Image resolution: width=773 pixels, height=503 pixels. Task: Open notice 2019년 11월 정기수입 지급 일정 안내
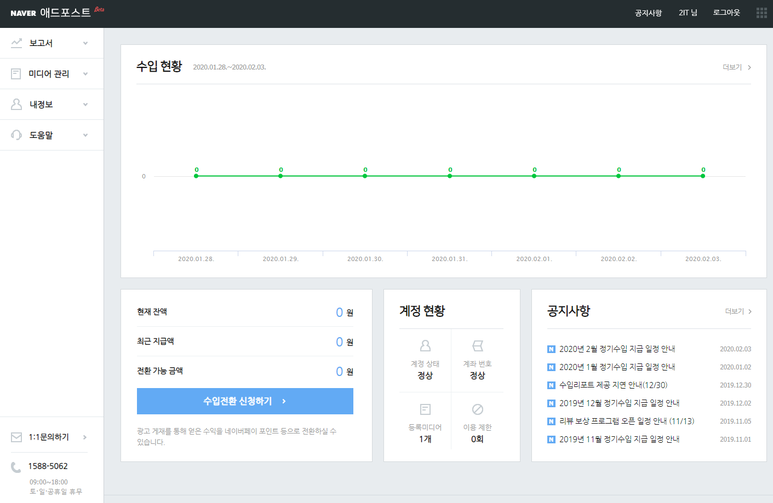(x=619, y=439)
